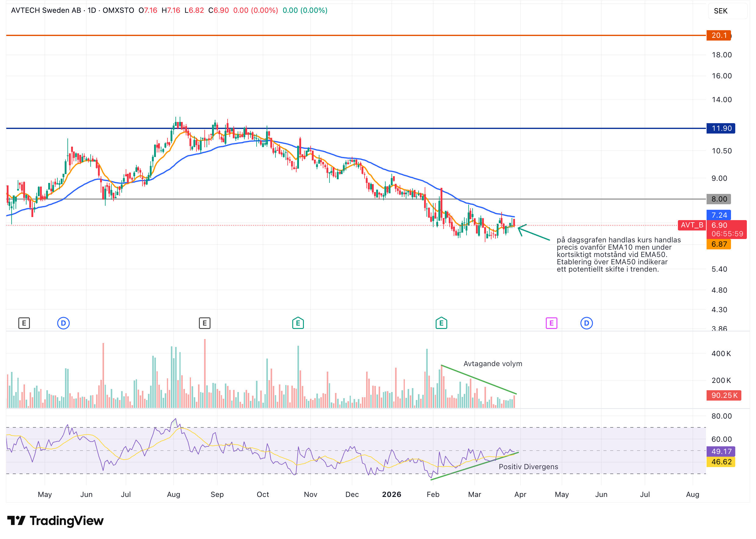Click the Avtagande volym annotation text
The width and height of the screenshot is (756, 539).
[x=493, y=364]
